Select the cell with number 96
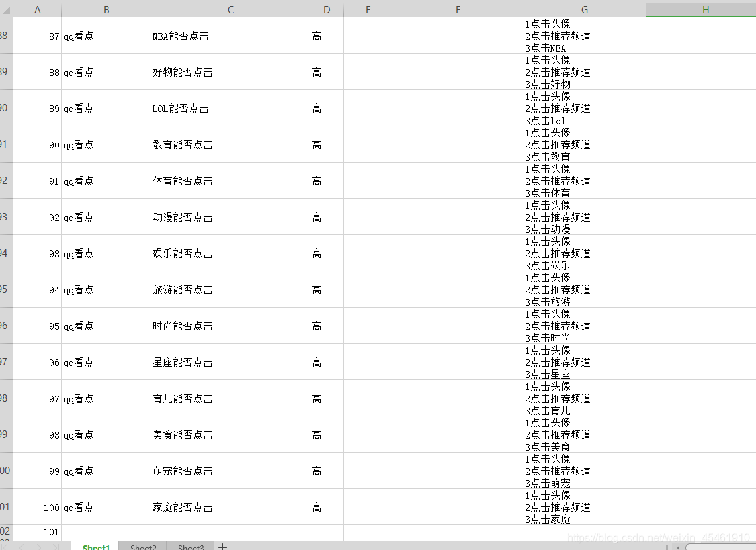This screenshot has width=756, height=550. click(37, 362)
